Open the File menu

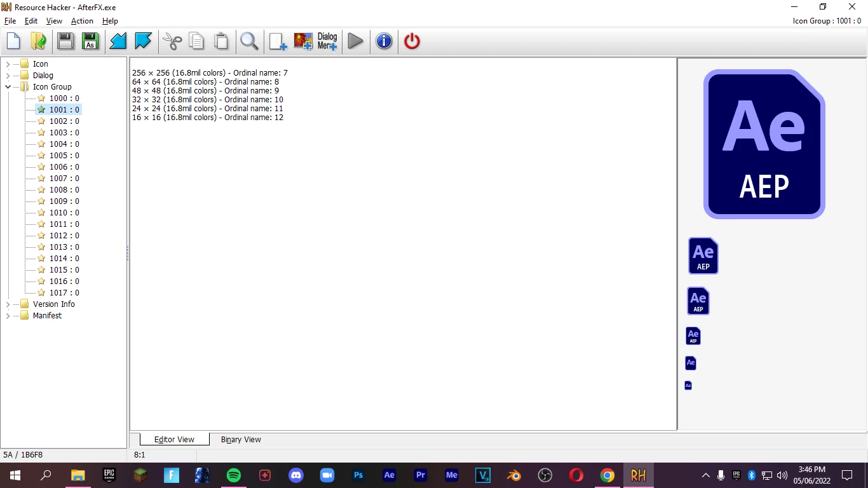pos(10,21)
